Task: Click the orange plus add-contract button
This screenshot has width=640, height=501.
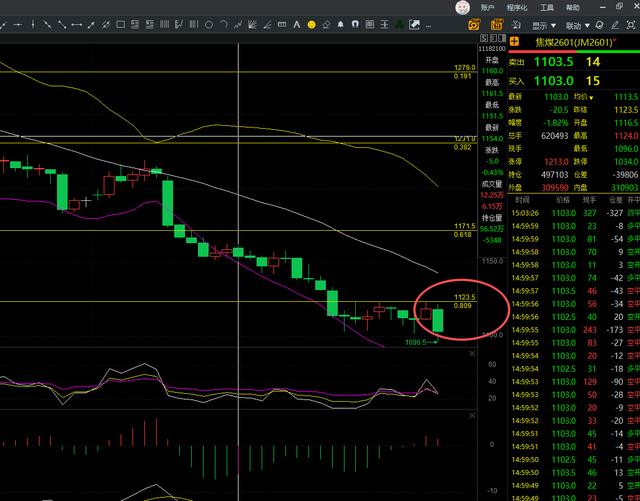Action: [514, 41]
